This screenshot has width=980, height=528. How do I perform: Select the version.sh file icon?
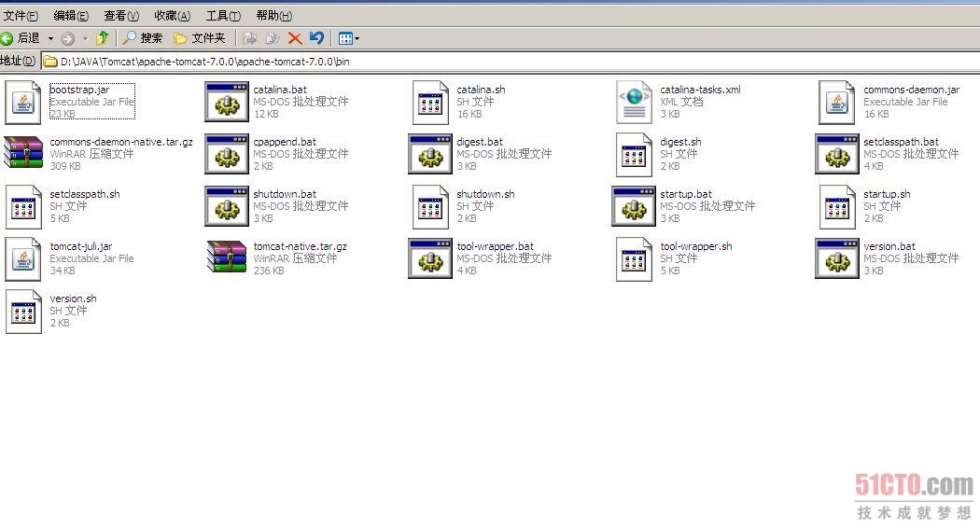click(23, 311)
